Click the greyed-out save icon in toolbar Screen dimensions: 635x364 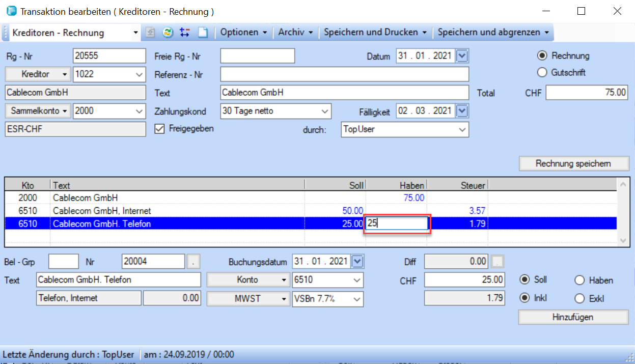(x=150, y=33)
